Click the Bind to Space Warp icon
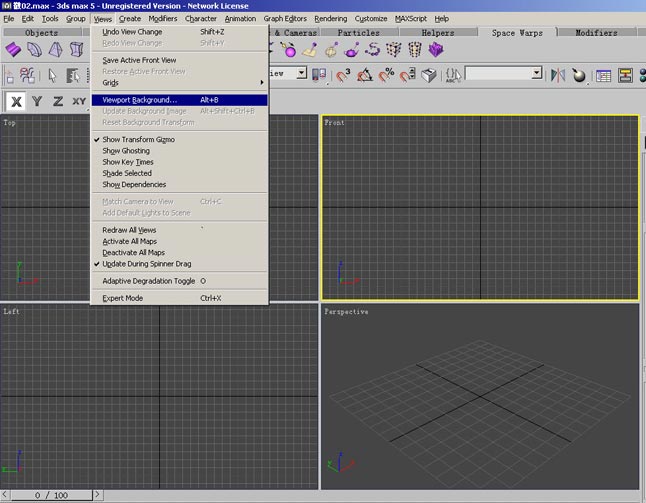Viewport: 646px width, 503px height. coord(27,75)
